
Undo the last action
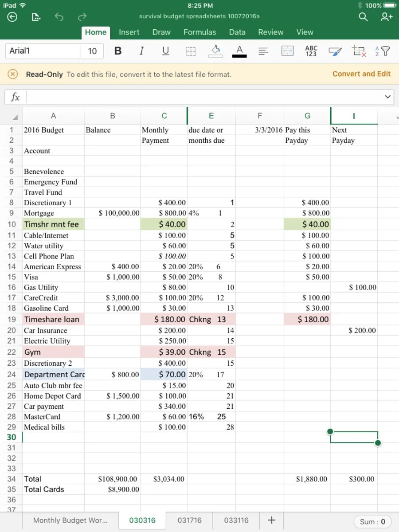[59, 17]
